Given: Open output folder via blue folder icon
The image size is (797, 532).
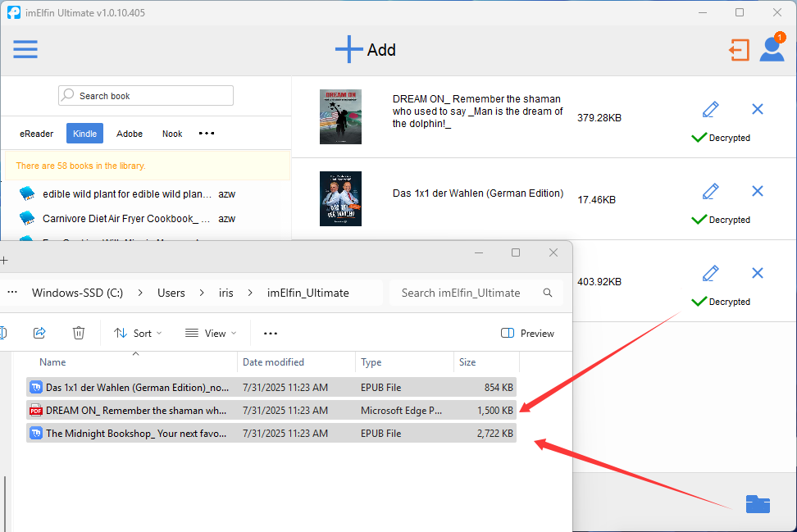Looking at the screenshot, I should (x=758, y=504).
